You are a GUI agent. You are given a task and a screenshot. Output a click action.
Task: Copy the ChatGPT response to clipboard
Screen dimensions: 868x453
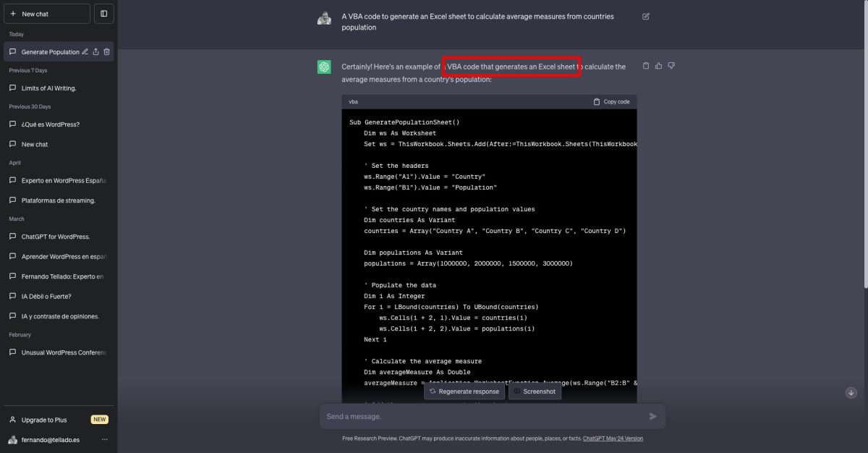tap(646, 66)
